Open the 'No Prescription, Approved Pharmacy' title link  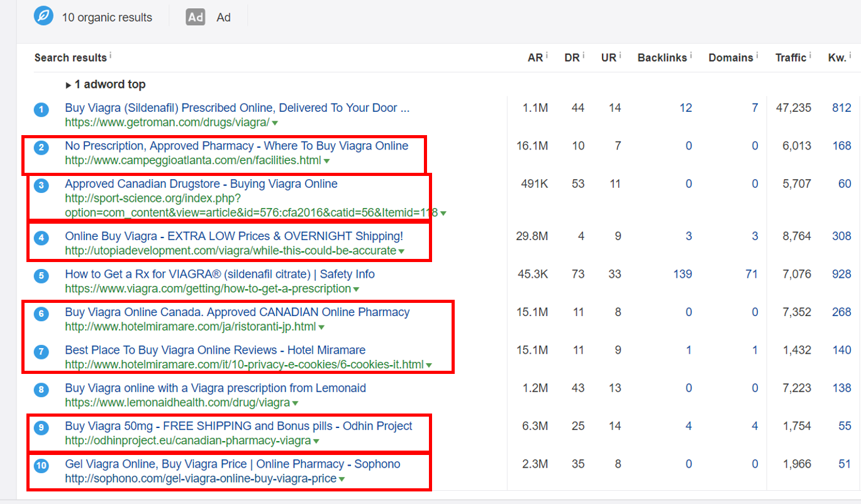pos(236,146)
